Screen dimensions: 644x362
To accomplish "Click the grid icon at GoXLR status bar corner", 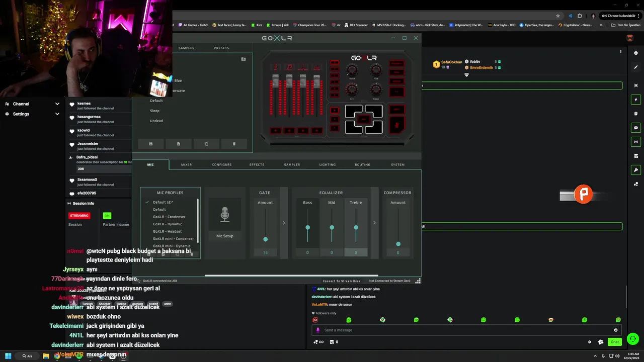I will (x=418, y=281).
